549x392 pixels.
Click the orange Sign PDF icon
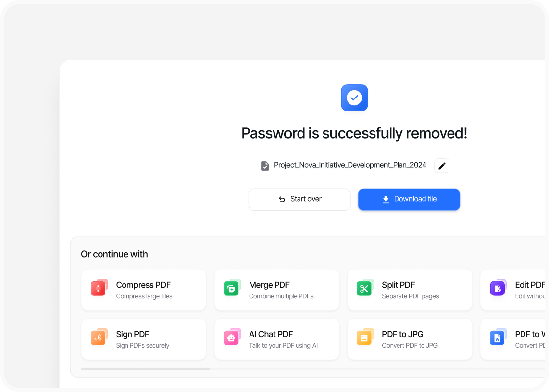pos(99,337)
